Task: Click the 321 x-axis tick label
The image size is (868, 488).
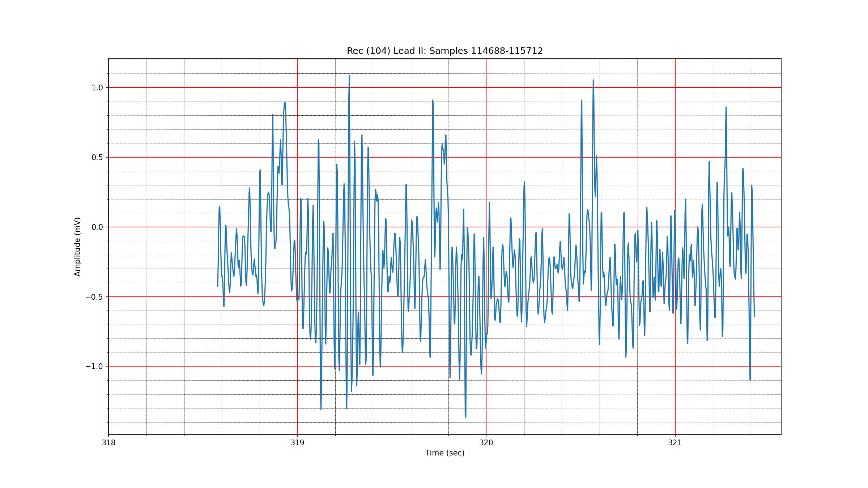Action: pyautogui.click(x=675, y=443)
